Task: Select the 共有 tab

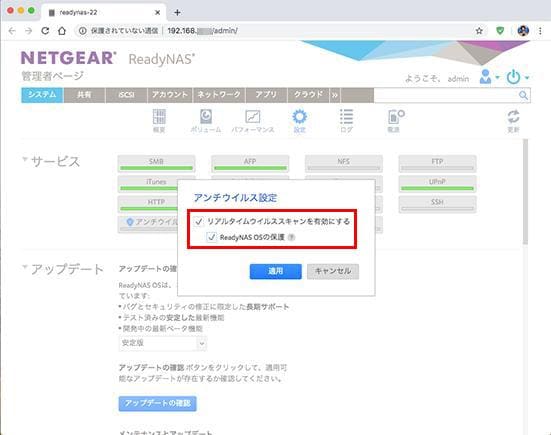Action: [x=84, y=95]
